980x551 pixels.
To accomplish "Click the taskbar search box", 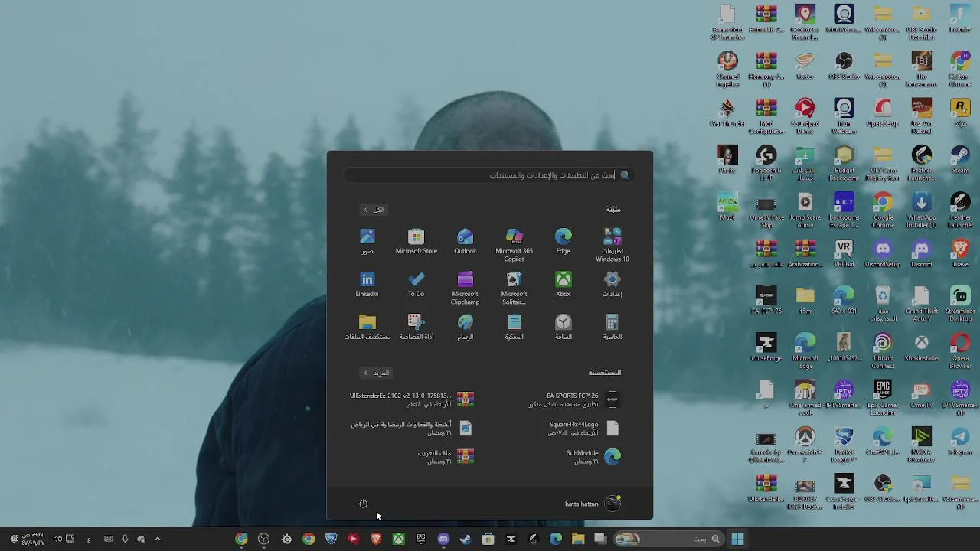I will [669, 540].
